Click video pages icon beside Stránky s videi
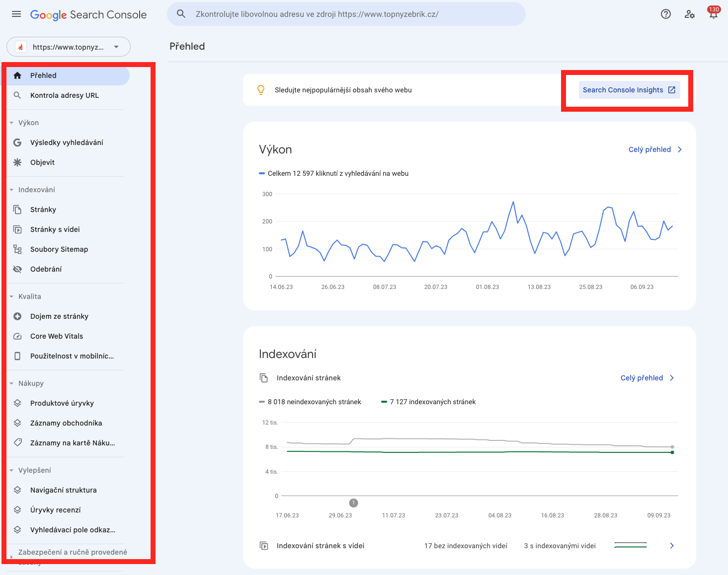 pos(17,229)
